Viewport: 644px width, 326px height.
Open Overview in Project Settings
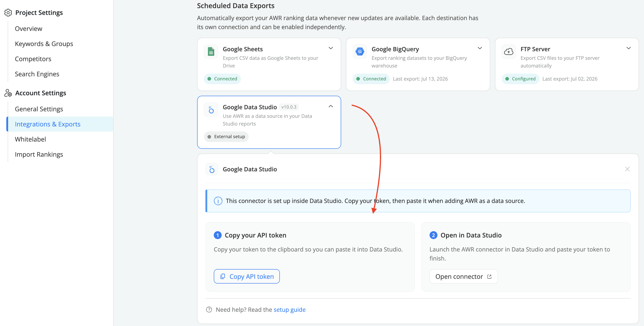tap(28, 28)
